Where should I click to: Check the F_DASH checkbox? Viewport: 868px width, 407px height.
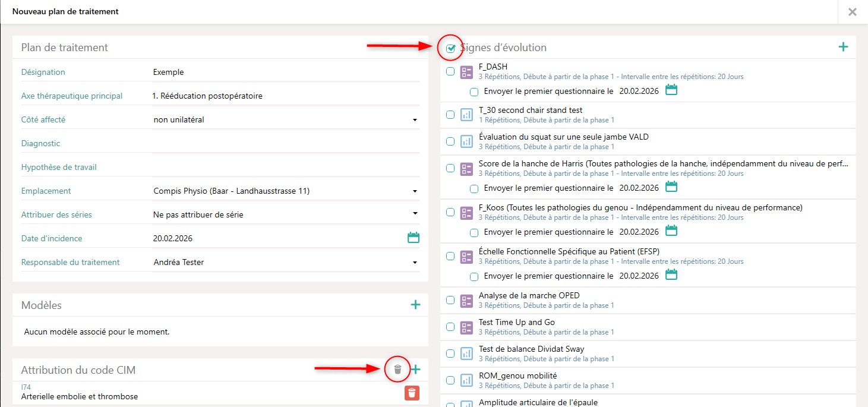click(450, 71)
